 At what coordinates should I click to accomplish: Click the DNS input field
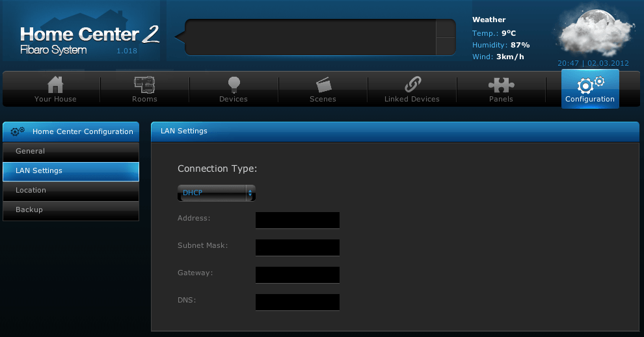click(297, 302)
